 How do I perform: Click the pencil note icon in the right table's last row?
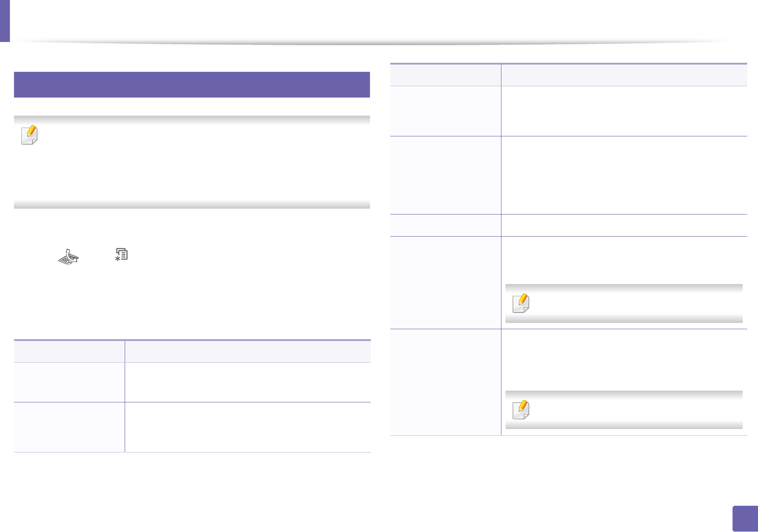[x=521, y=409]
